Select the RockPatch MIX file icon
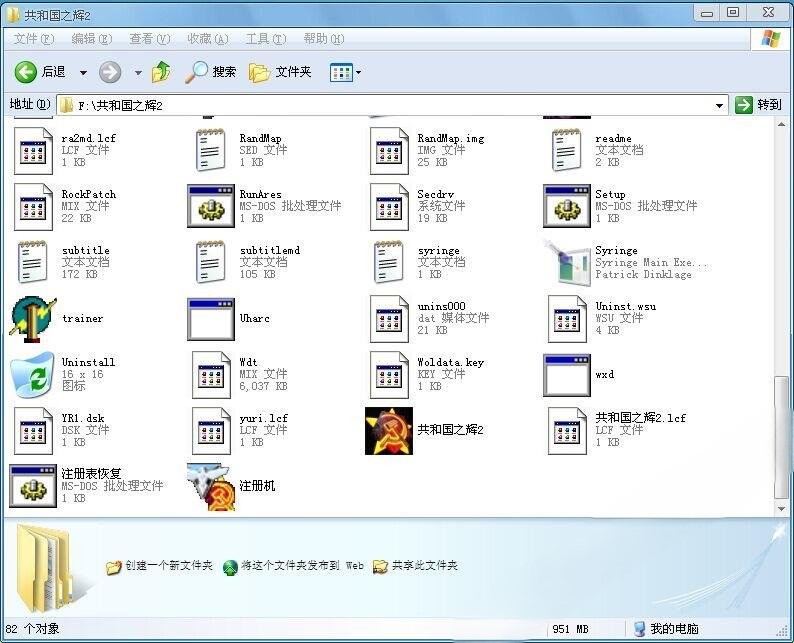This screenshot has width=794, height=643. tap(33, 207)
